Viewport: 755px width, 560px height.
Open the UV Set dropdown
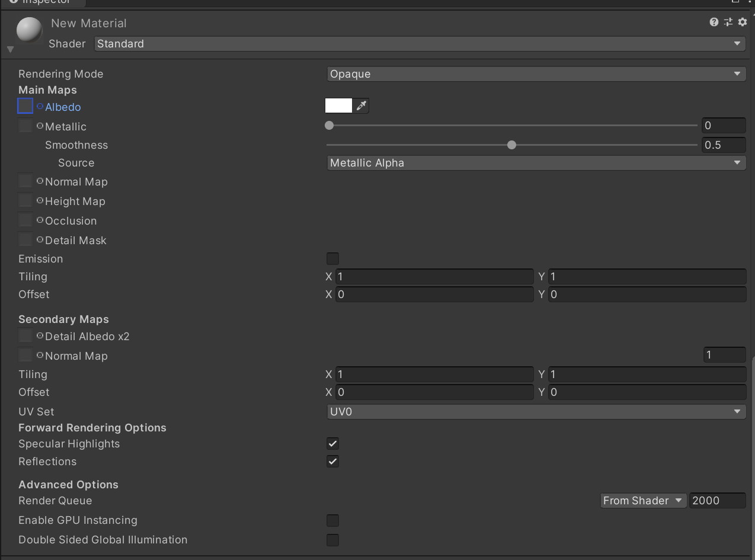coord(536,411)
